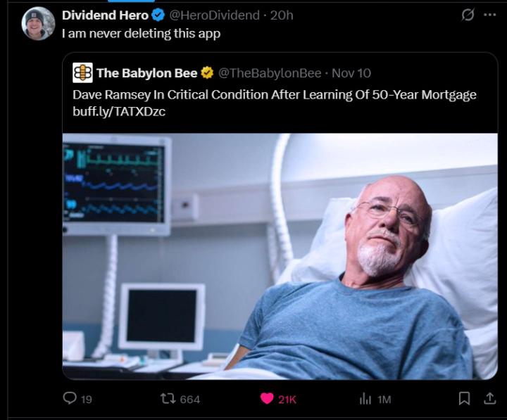This screenshot has width=507, height=420.
Task: Click the @TheBabylonBee handle
Action: [269, 72]
